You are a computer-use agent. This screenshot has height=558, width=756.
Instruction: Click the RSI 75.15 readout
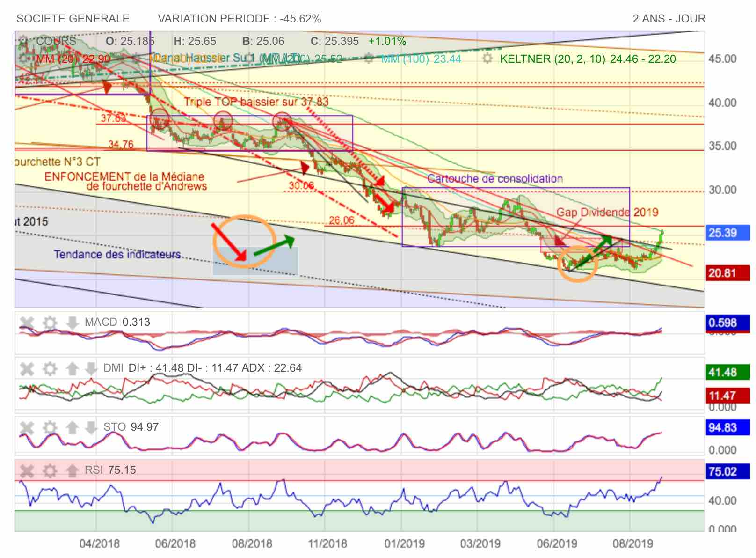pyautogui.click(x=110, y=470)
